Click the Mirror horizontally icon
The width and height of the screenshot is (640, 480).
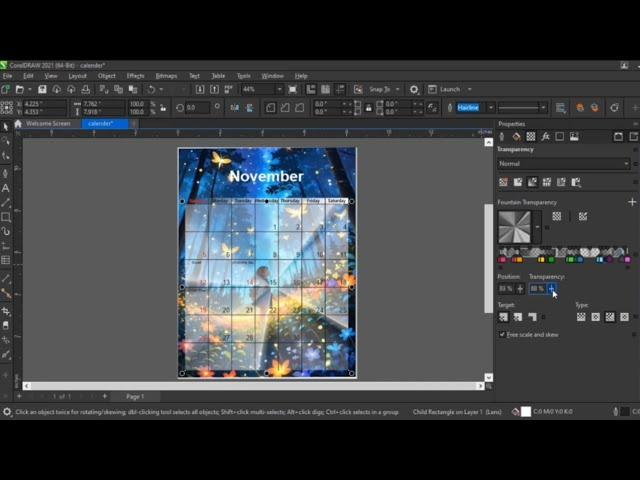(x=235, y=107)
